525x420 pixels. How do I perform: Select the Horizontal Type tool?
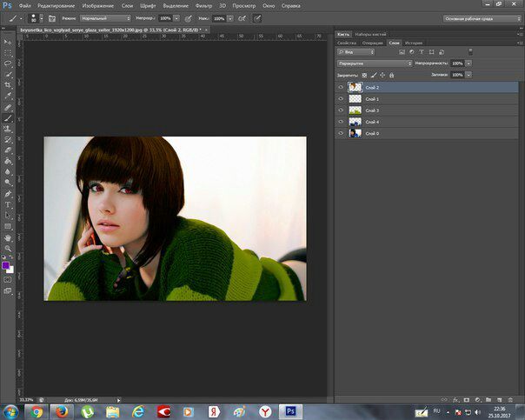[7, 204]
